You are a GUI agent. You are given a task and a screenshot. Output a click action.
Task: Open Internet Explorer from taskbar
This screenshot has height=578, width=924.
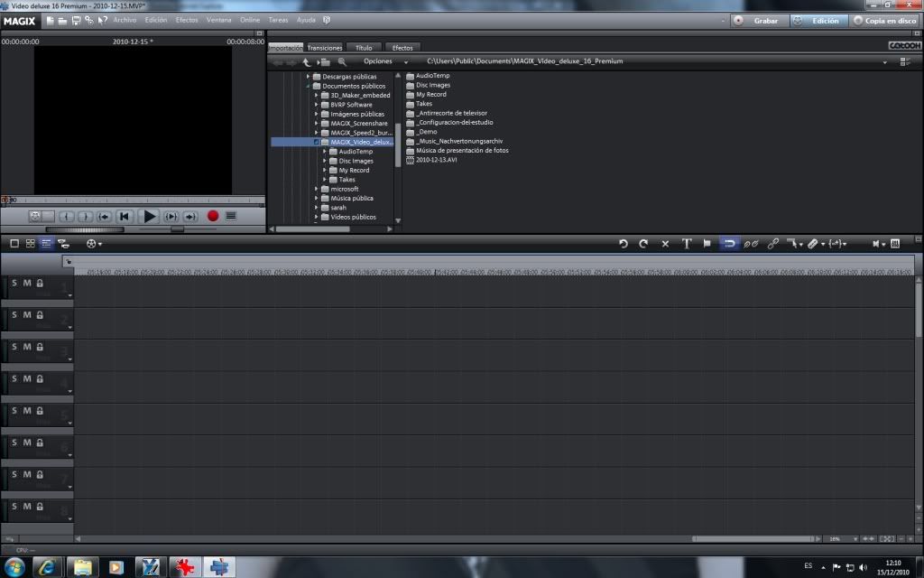tap(47, 567)
